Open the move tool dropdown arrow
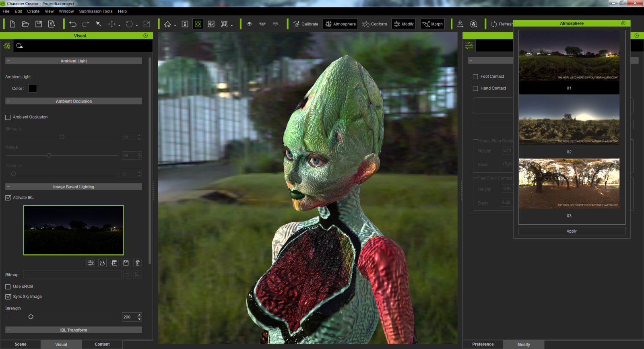Image resolution: width=644 pixels, height=349 pixels. 119,25
